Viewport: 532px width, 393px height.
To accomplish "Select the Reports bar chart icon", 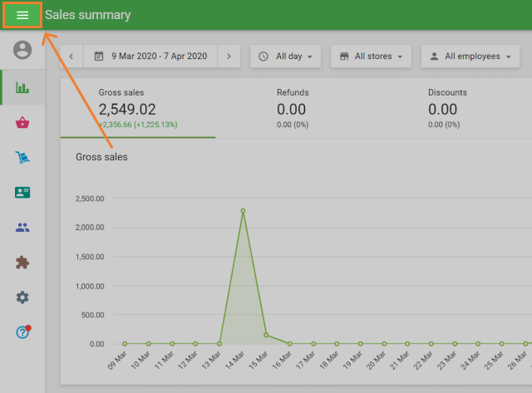I will (x=22, y=87).
